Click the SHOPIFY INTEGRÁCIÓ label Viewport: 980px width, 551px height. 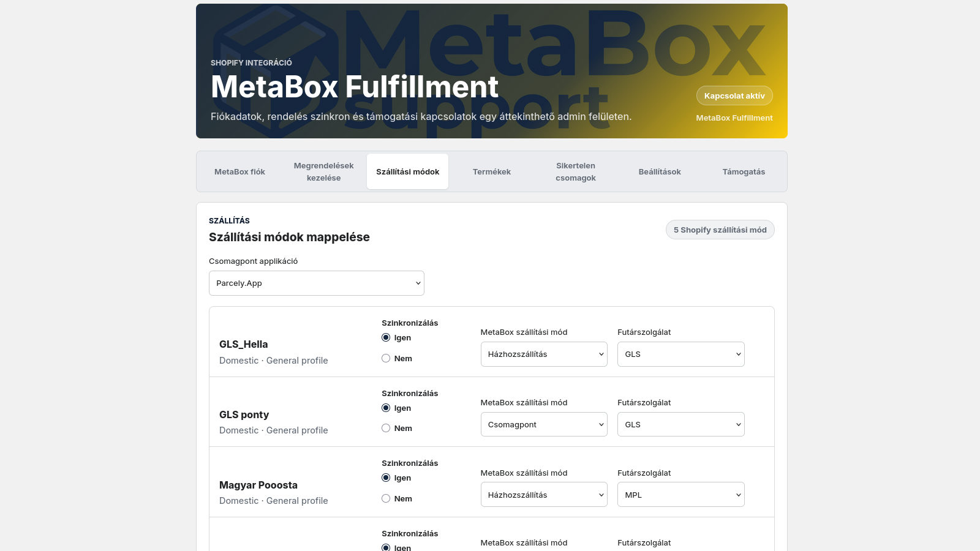[x=251, y=63]
